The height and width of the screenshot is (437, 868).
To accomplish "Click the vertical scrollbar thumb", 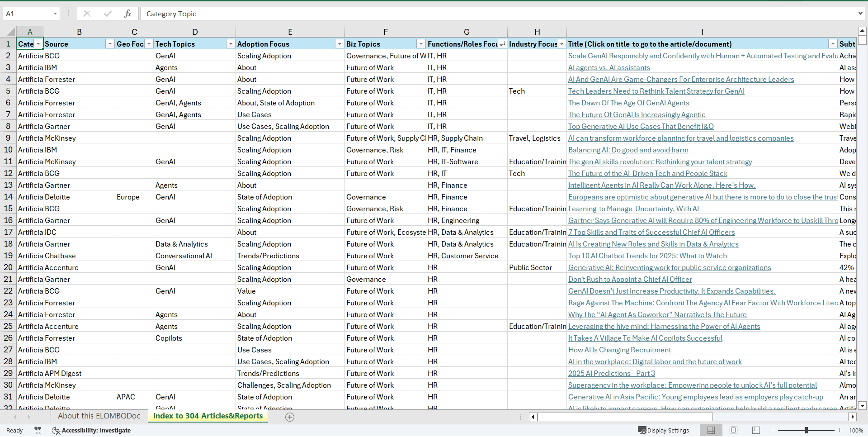I will [862, 40].
